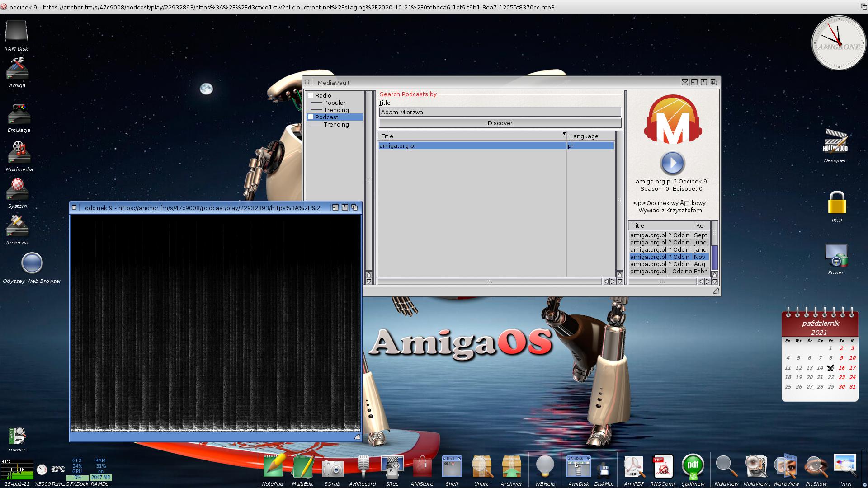Click the podcast results vertical scrollbar
Screen dimensions: 868x488
click(620, 201)
